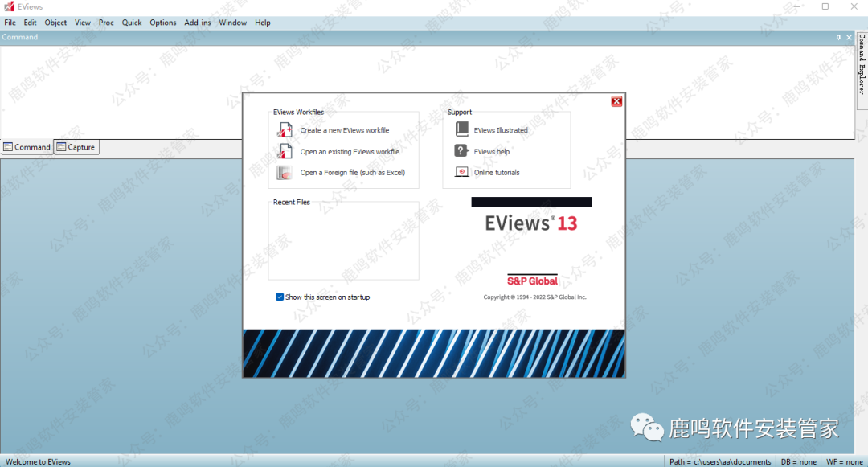868x467 pixels.
Task: Open the EViews Illustrated book icon
Action: (461, 129)
